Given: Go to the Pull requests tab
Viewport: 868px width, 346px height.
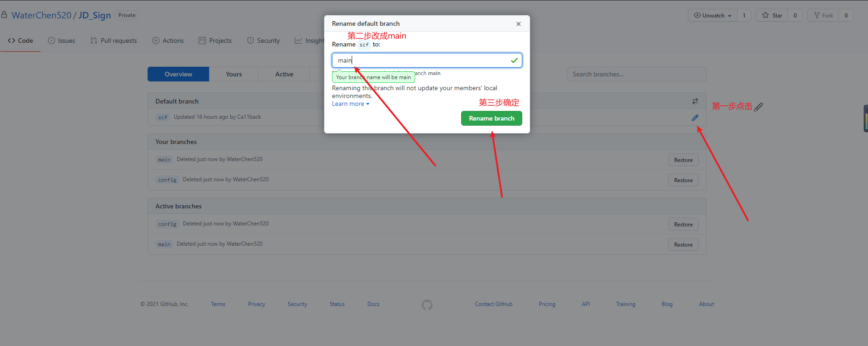Looking at the screenshot, I should coord(114,40).
